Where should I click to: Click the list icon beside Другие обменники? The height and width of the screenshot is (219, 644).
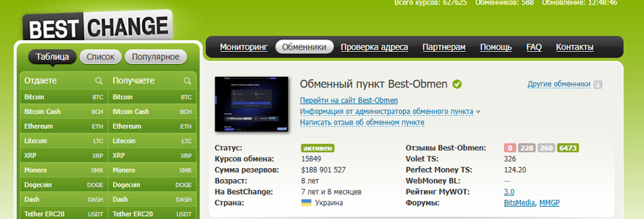pyautogui.click(x=598, y=84)
